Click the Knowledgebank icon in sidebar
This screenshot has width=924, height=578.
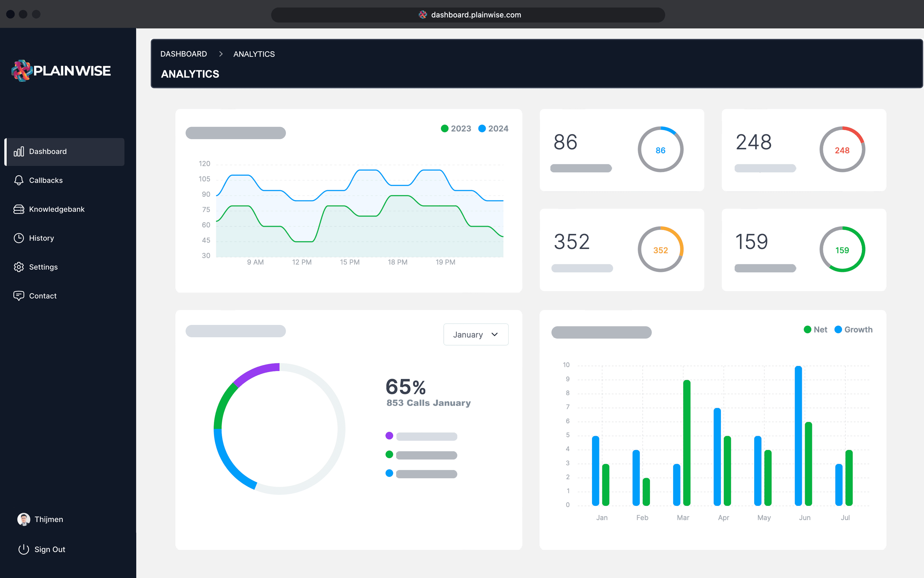pos(19,208)
